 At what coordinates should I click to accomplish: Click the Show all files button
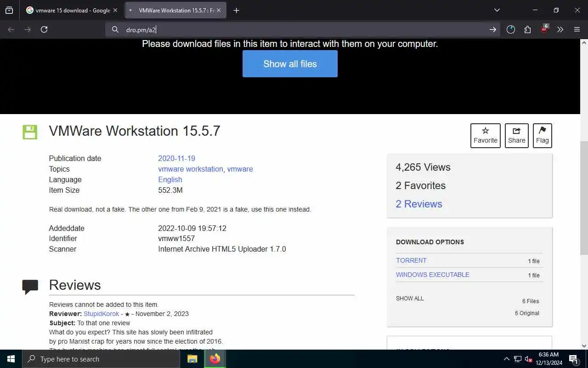(x=290, y=63)
